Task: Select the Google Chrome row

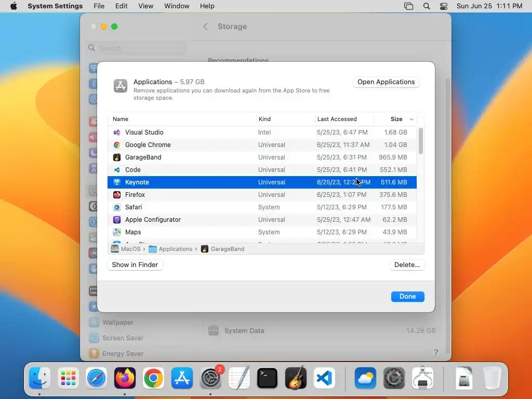Action: 262,145
